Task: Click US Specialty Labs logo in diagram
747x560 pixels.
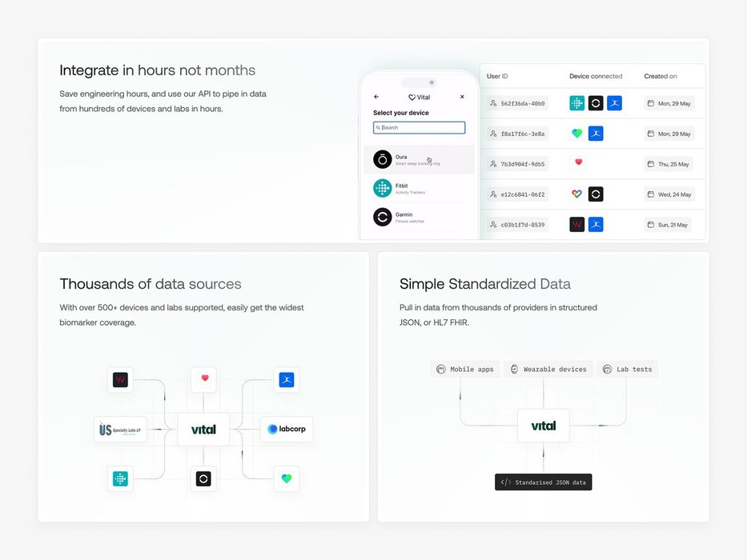Action: pyautogui.click(x=120, y=430)
